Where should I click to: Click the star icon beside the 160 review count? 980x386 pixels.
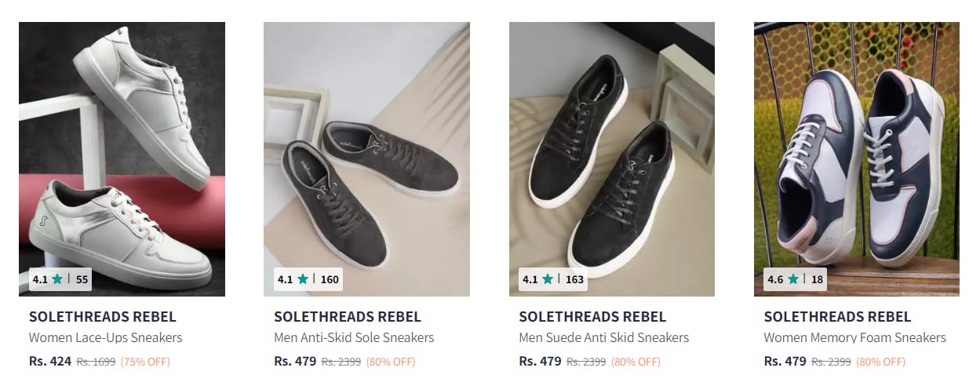coord(303,279)
